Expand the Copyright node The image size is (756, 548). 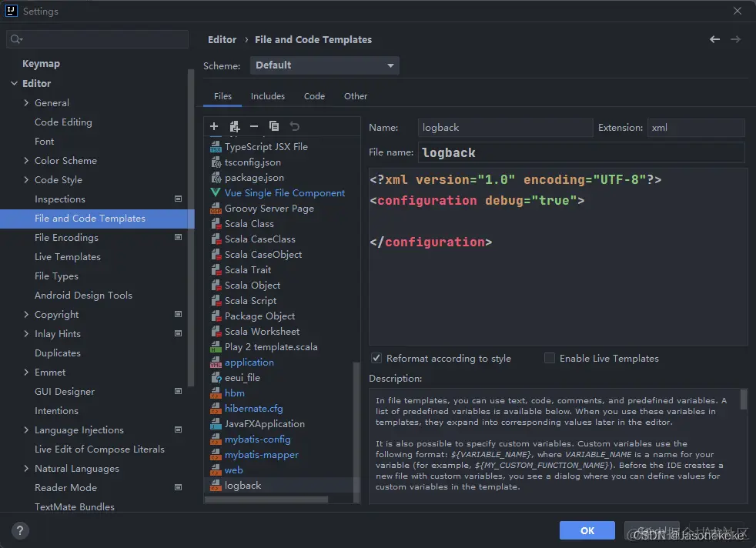(x=26, y=314)
